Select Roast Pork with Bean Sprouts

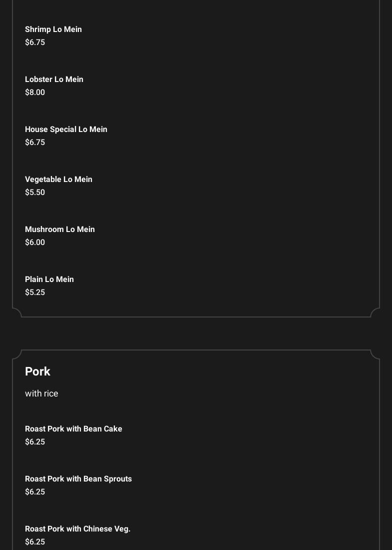(78, 479)
